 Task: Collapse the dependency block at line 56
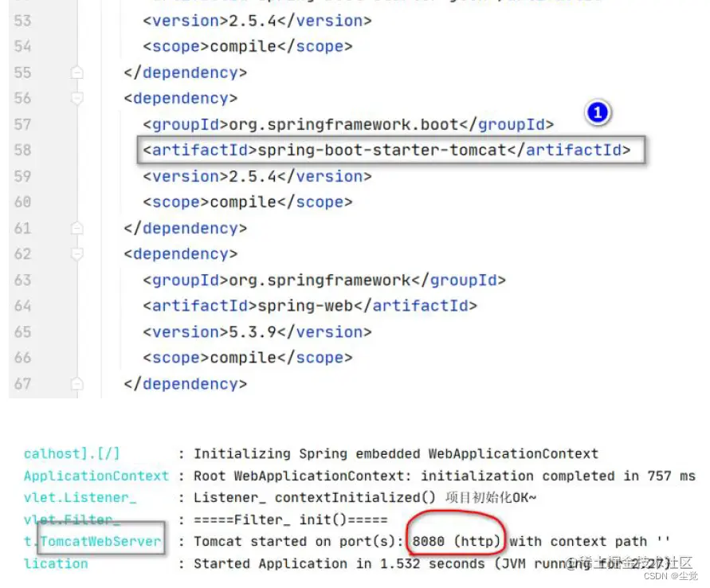click(x=76, y=98)
